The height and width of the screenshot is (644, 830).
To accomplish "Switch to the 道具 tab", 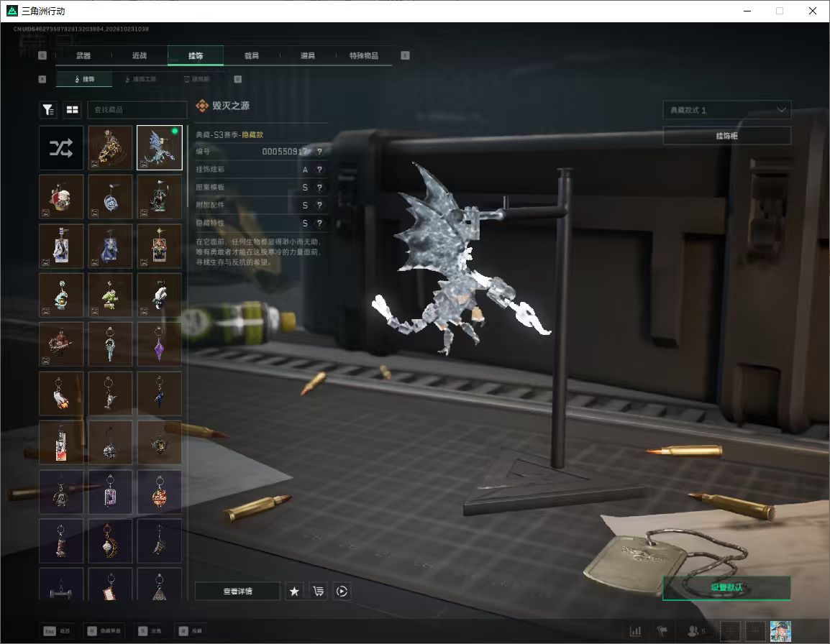I will point(308,55).
